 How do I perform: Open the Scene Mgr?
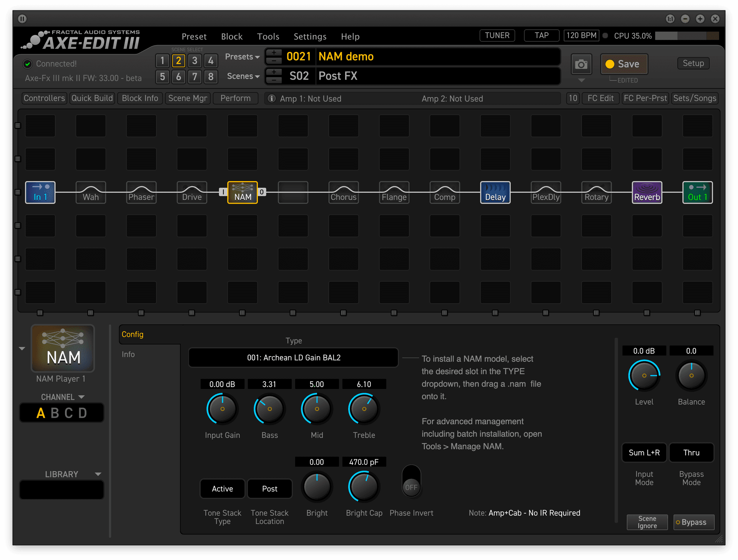coord(188,98)
